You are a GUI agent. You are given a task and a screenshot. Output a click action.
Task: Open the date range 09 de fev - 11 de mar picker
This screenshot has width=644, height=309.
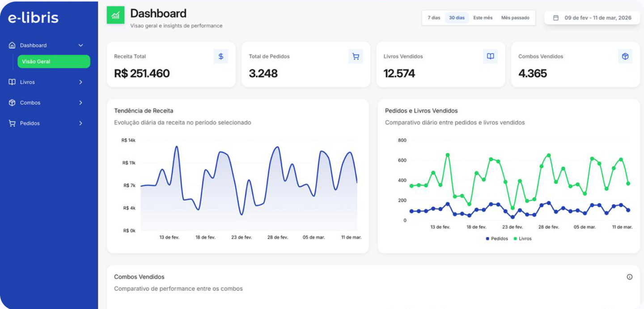click(x=592, y=18)
